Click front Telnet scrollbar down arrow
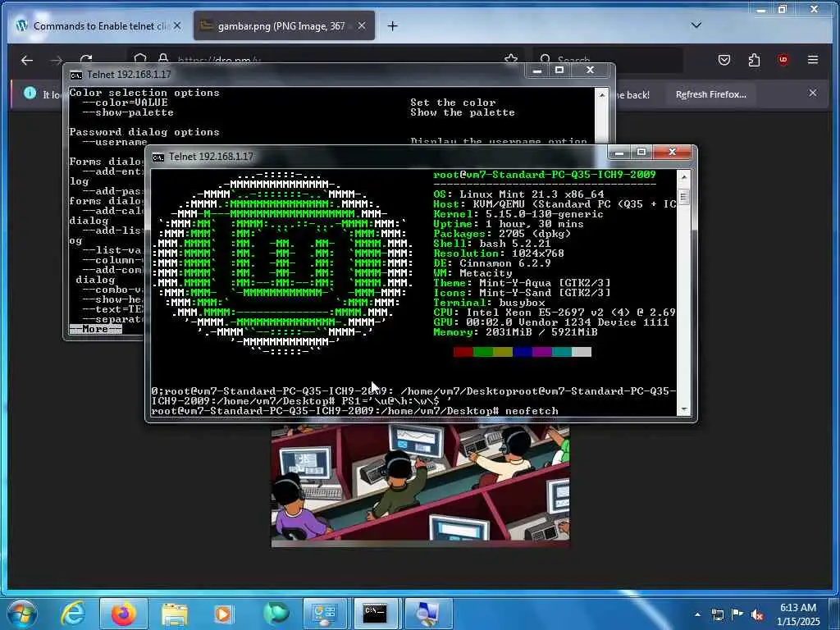 tap(683, 409)
